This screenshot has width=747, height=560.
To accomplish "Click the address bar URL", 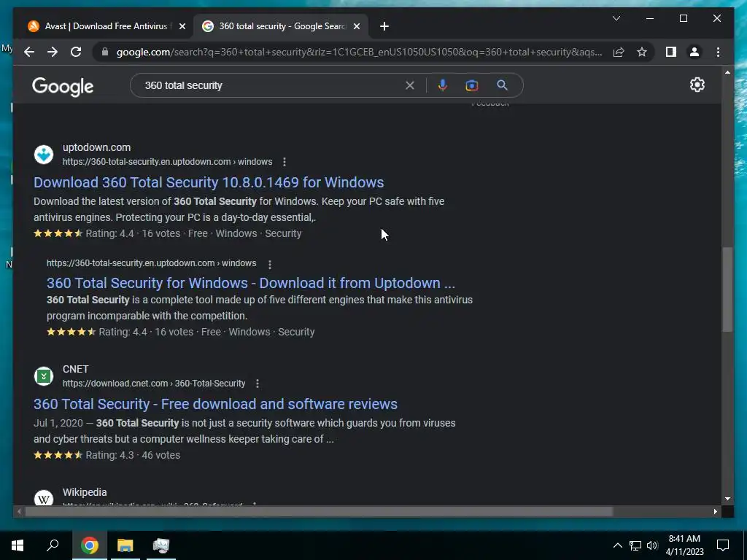I will pos(359,52).
